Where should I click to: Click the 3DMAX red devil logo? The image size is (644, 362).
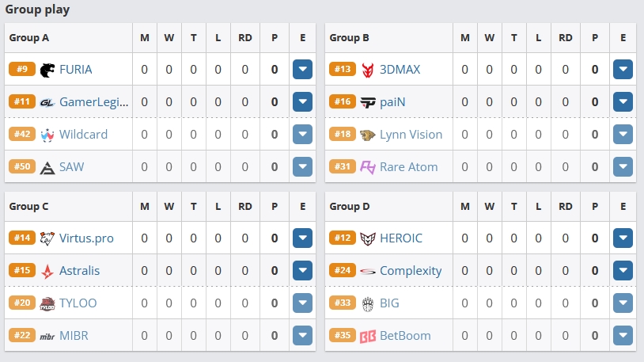coord(368,70)
